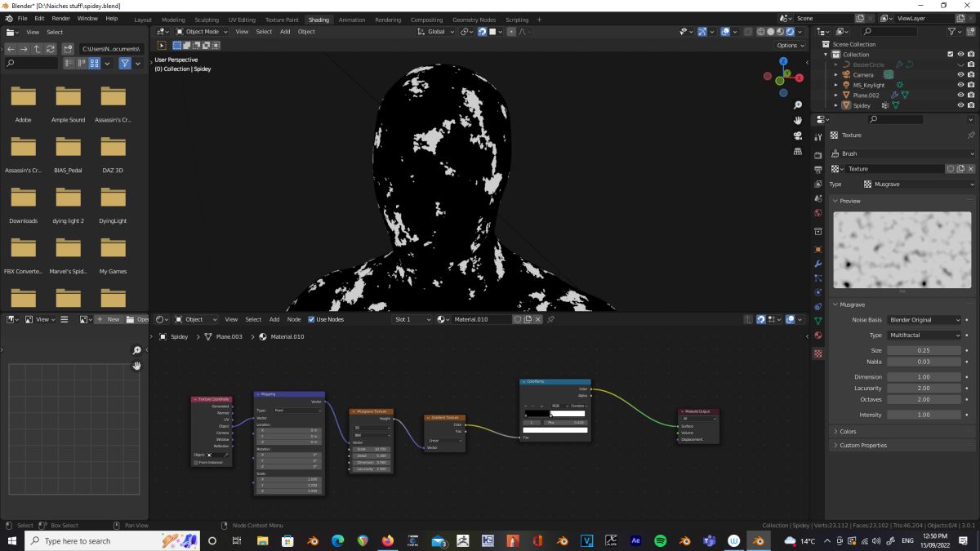The image size is (980, 551).
Task: Select wireframe viewport shading mode
Action: pos(760,32)
